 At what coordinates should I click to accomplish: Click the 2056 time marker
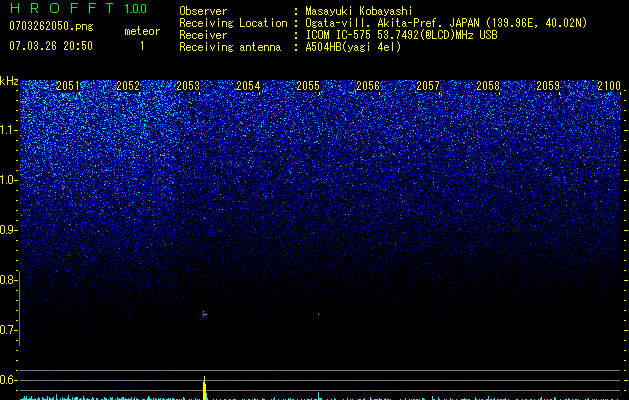tap(368, 86)
